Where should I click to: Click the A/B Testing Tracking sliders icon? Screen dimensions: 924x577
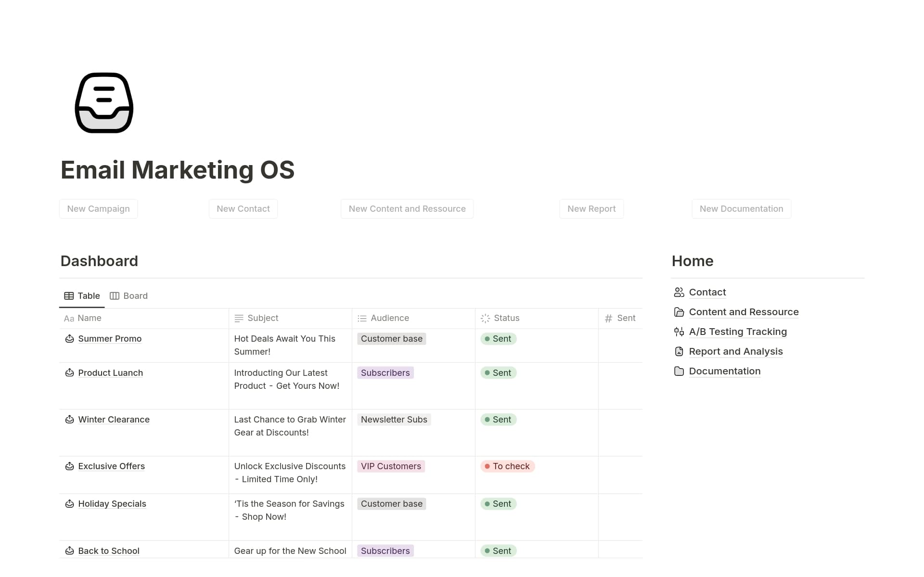click(679, 332)
